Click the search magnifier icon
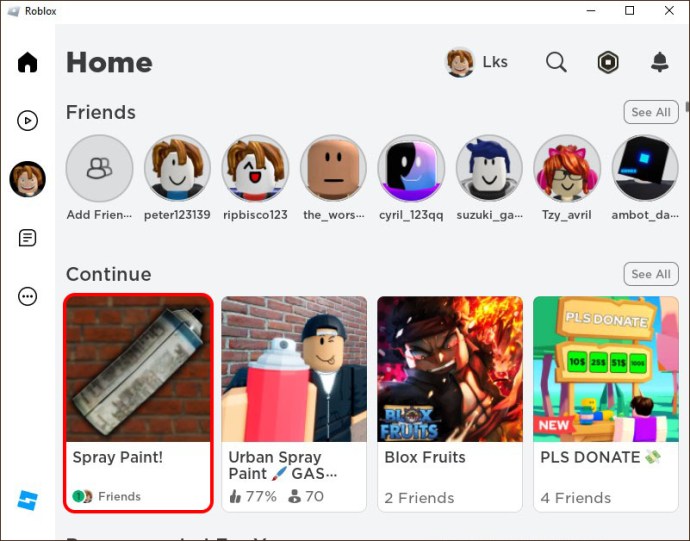690x541 pixels. (x=556, y=62)
